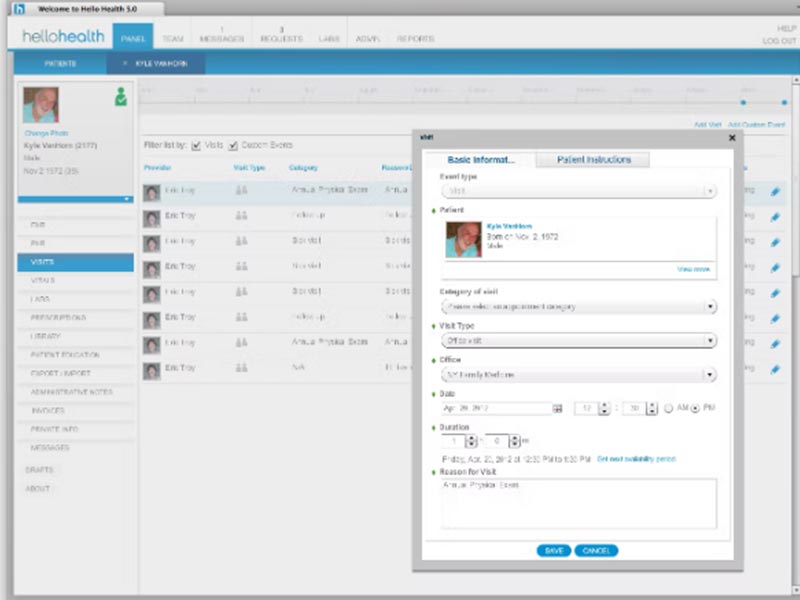Open the Office dropdown

pyautogui.click(x=579, y=375)
